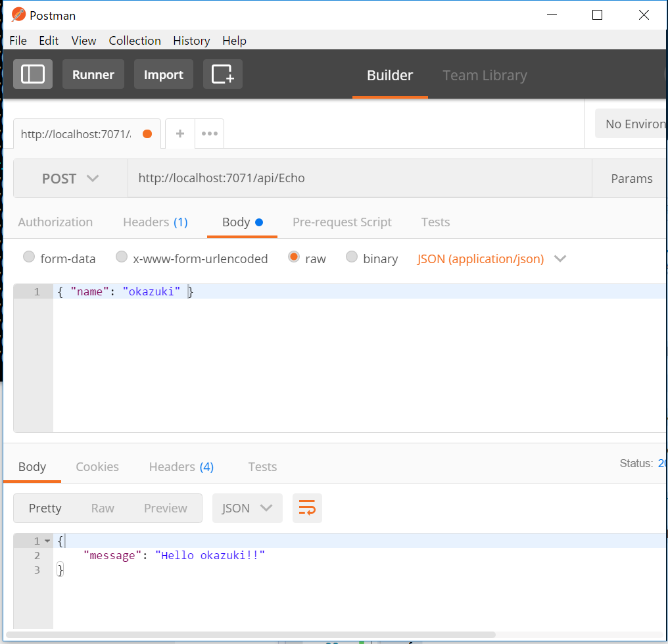The image size is (668, 644).
Task: Click the "message" key in response
Action: [x=112, y=555]
